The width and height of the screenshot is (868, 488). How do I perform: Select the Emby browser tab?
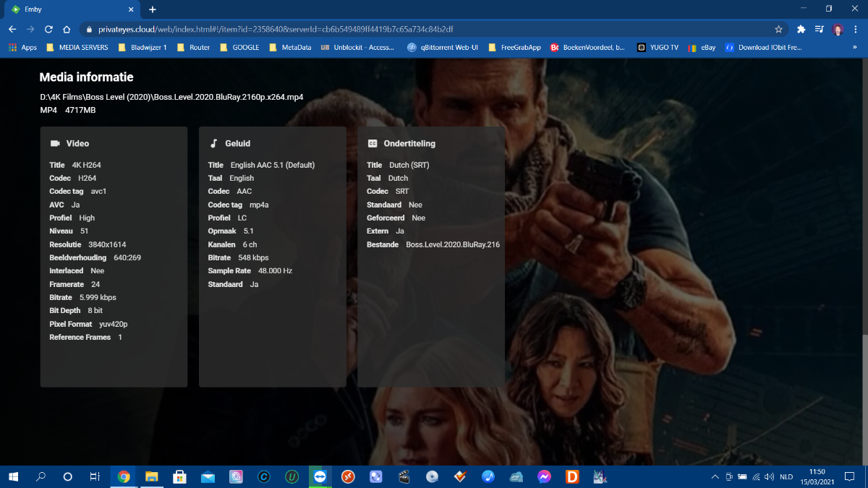coord(72,9)
